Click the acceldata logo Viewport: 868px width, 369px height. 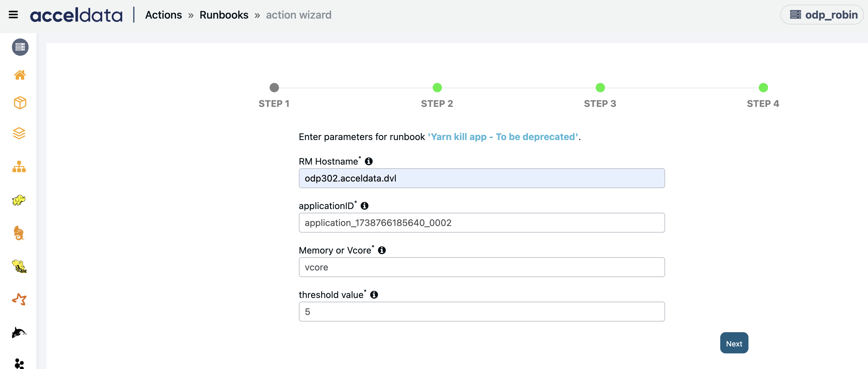(76, 15)
